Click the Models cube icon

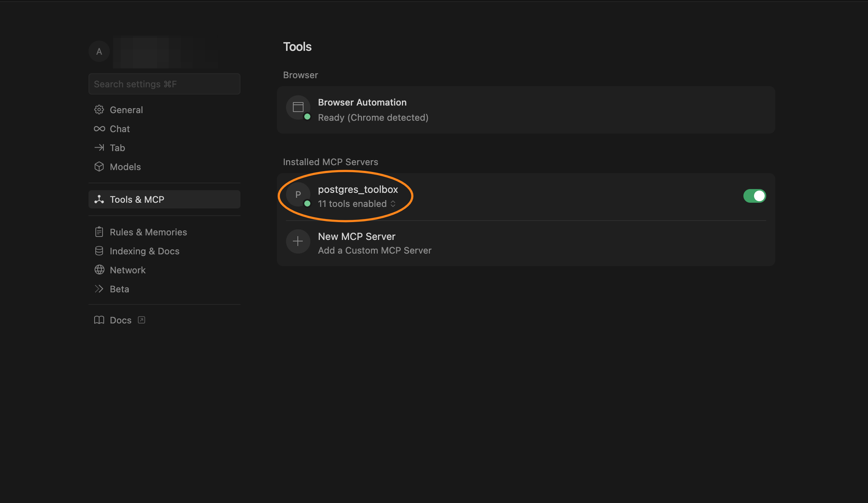pyautogui.click(x=99, y=167)
